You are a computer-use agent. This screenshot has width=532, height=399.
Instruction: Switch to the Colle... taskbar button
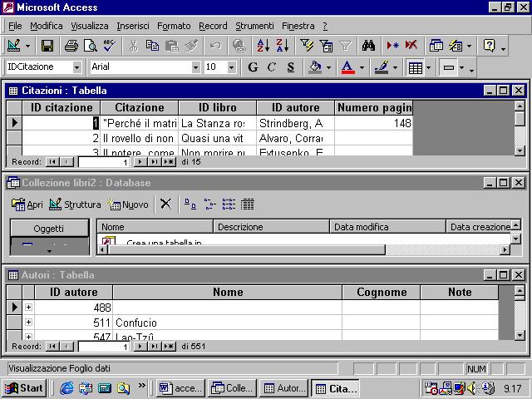[231, 388]
